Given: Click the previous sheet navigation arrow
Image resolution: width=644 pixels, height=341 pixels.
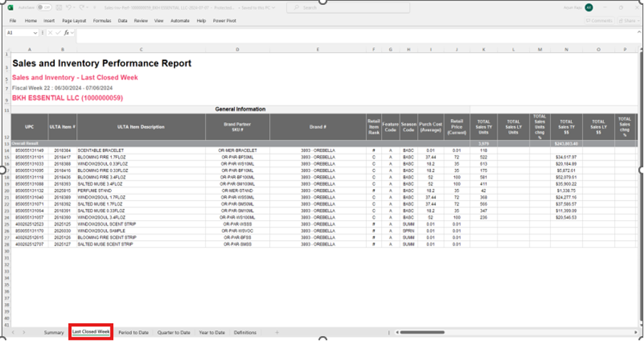Looking at the screenshot, I should click(13, 332).
